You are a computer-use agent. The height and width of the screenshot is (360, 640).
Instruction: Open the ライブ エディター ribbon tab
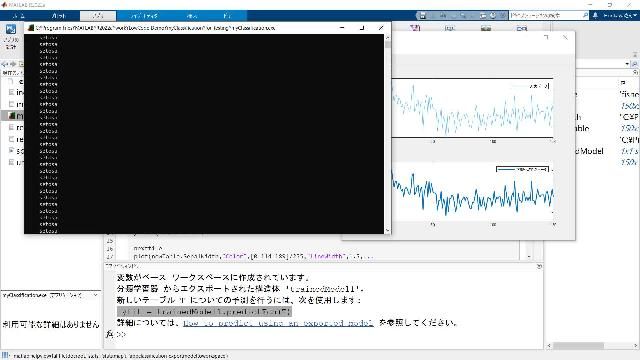[144, 16]
